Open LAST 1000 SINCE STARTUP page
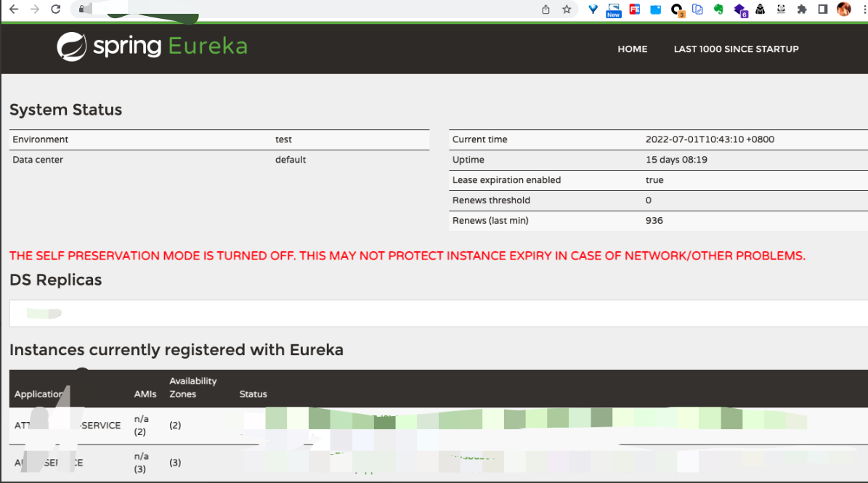868x483 pixels. (x=736, y=49)
